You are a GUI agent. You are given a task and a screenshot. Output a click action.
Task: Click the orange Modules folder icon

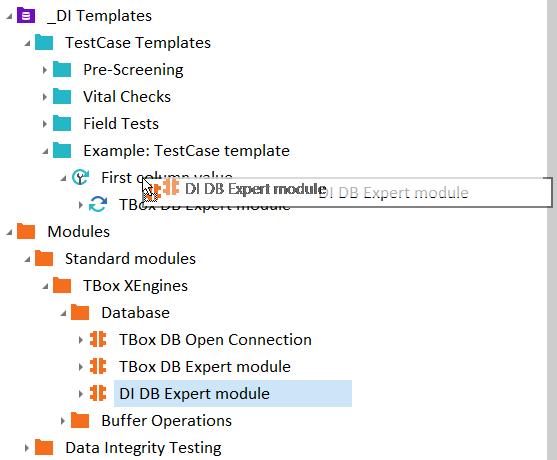26,231
